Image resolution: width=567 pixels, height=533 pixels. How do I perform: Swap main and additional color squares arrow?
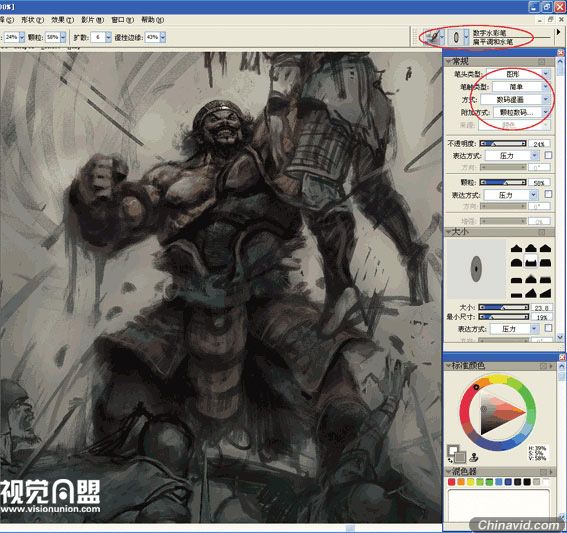pyautogui.click(x=451, y=460)
